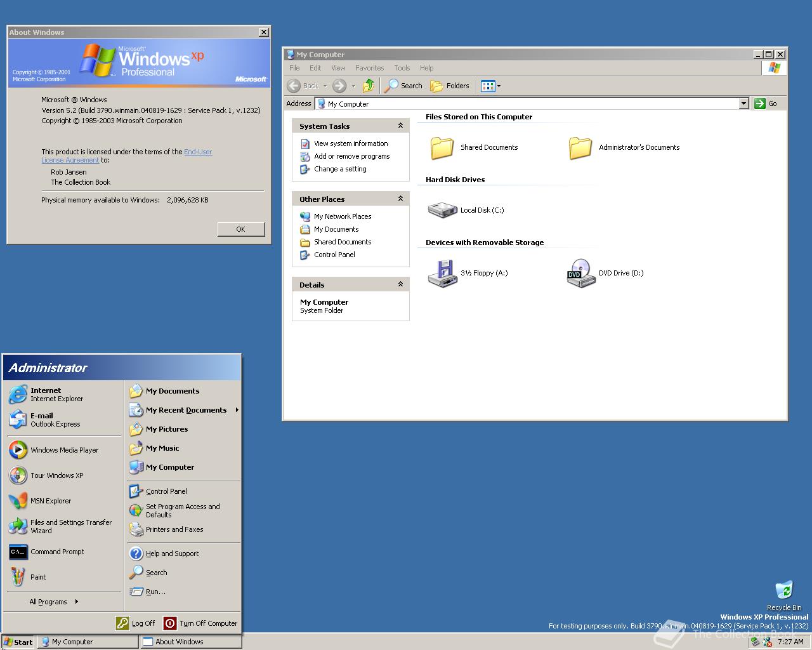Screen dimensions: 812x650
Task: Open the View menu
Action: (338, 68)
